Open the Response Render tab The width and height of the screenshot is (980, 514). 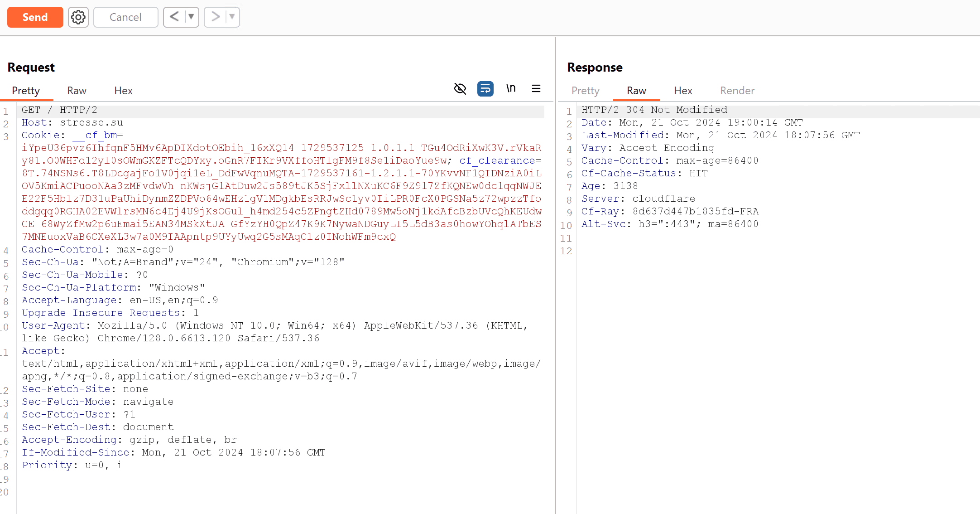coord(737,91)
